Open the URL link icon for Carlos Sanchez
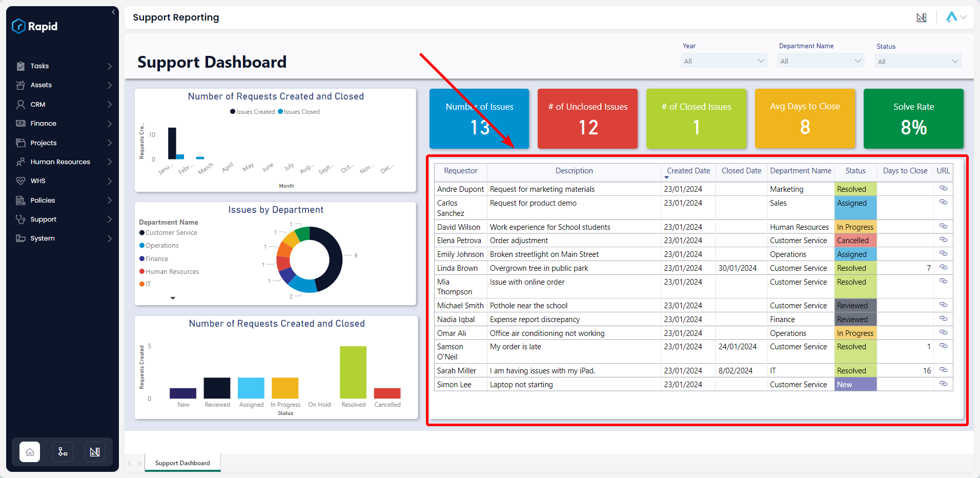This screenshot has height=478, width=980. [943, 202]
